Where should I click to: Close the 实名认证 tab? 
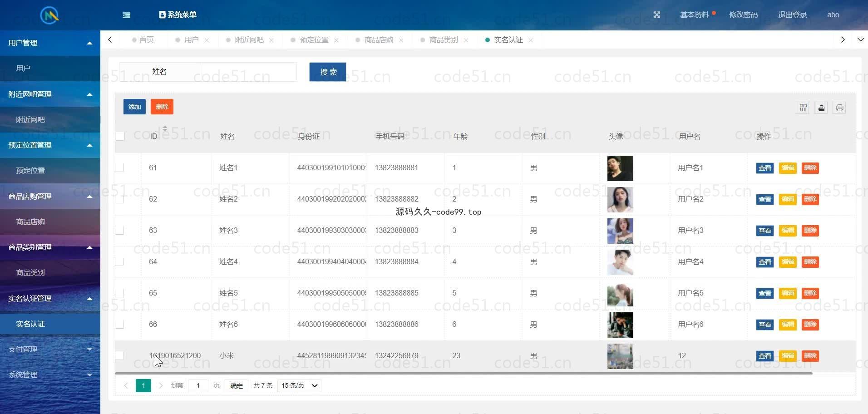[530, 40]
